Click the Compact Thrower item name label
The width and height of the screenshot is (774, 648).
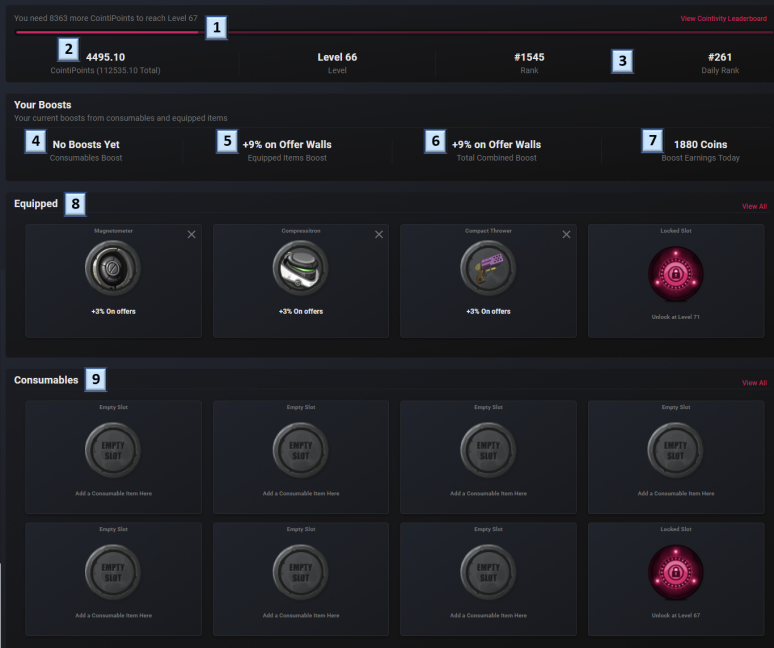tap(488, 230)
